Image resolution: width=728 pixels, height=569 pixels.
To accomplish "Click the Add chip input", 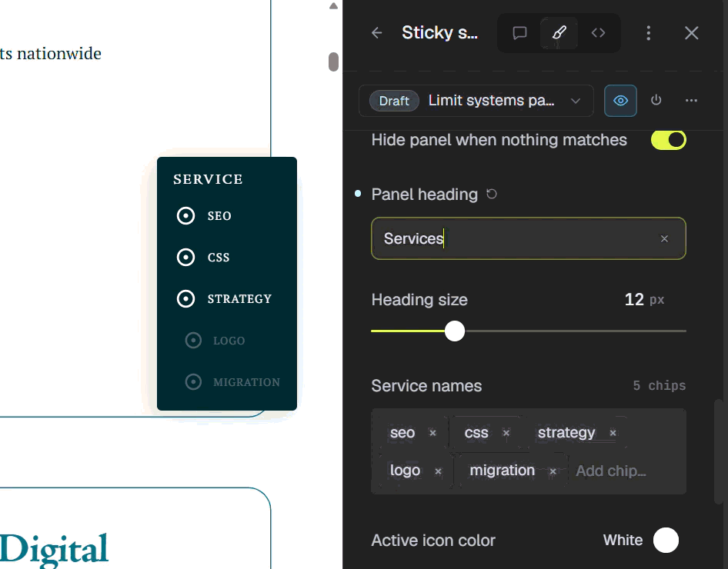I will pyautogui.click(x=610, y=471).
